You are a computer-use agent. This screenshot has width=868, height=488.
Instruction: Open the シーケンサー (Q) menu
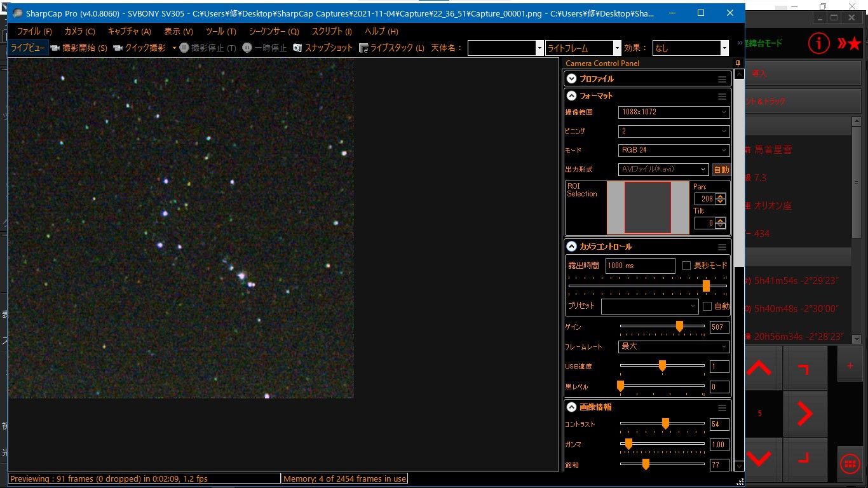(273, 32)
